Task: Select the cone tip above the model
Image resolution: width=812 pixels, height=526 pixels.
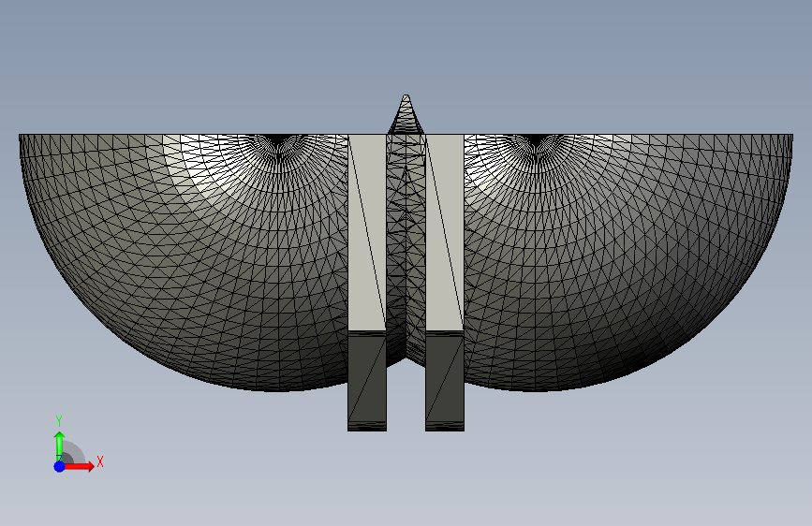Action: (x=406, y=115)
